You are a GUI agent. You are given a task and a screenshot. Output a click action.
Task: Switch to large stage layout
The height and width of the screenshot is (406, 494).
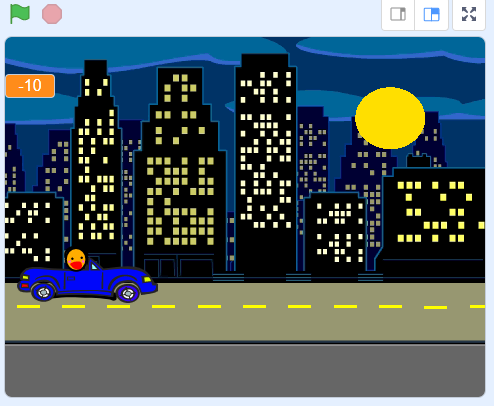[431, 14]
